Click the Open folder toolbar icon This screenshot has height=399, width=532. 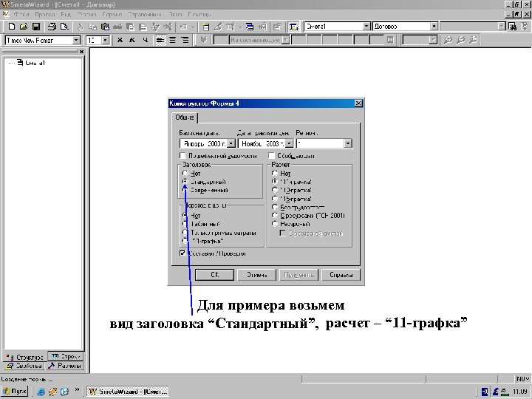pyautogui.click(x=24, y=27)
